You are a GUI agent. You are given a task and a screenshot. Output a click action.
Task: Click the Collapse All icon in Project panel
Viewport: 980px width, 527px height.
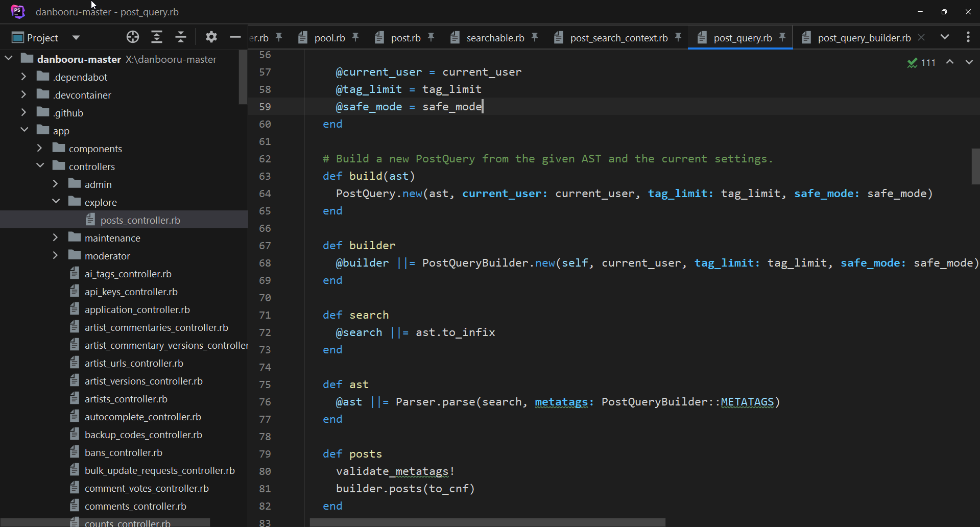click(181, 37)
